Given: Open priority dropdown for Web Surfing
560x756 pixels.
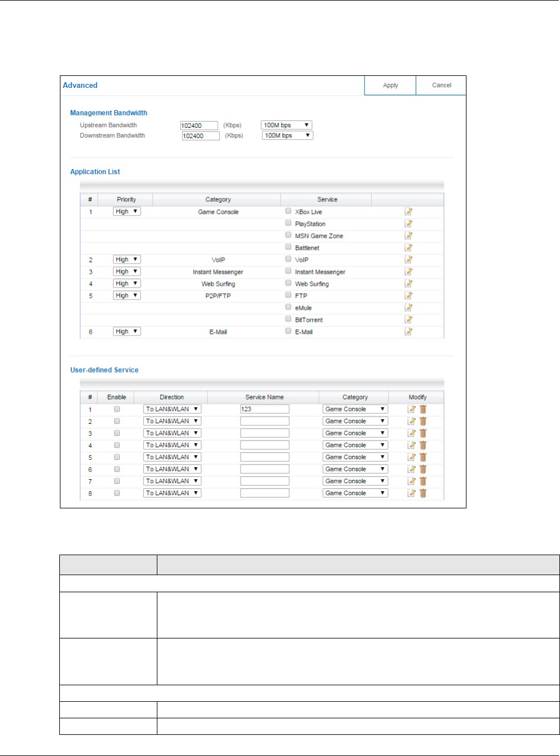Looking at the screenshot, I should point(127,283).
